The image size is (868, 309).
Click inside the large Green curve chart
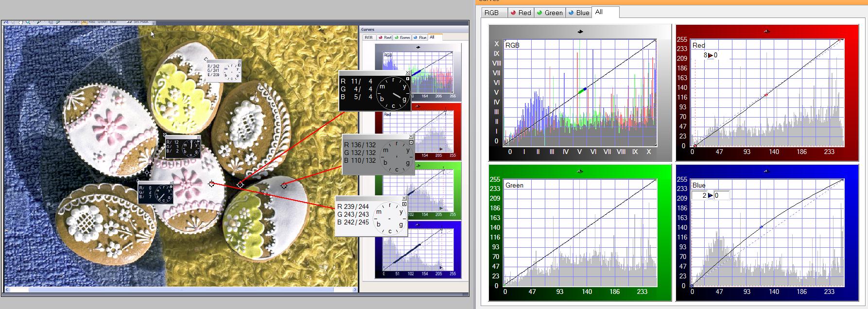580,232
